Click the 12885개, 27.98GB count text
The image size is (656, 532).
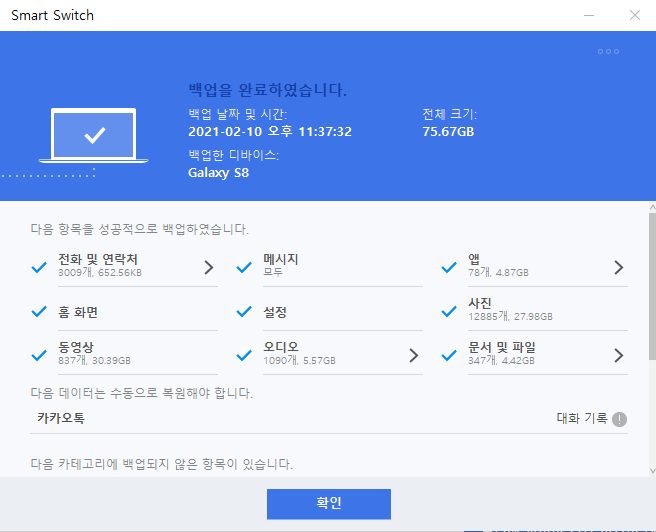tap(510, 317)
